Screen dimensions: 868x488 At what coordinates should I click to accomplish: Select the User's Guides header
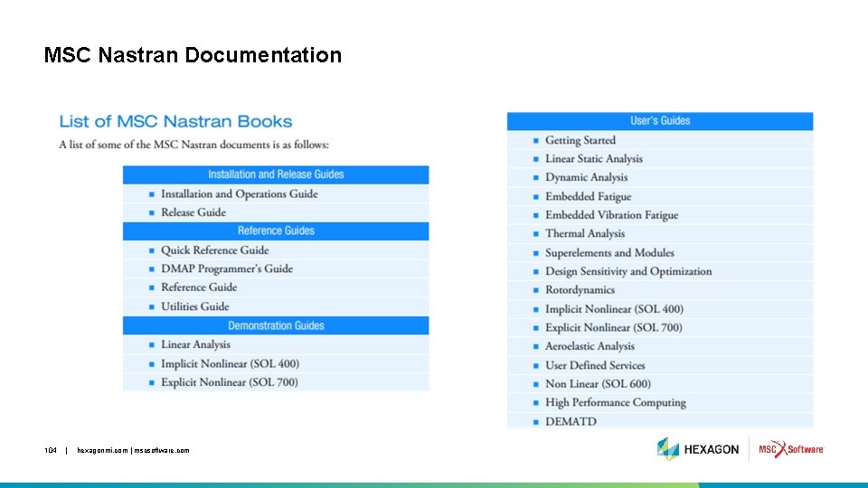[x=660, y=120]
